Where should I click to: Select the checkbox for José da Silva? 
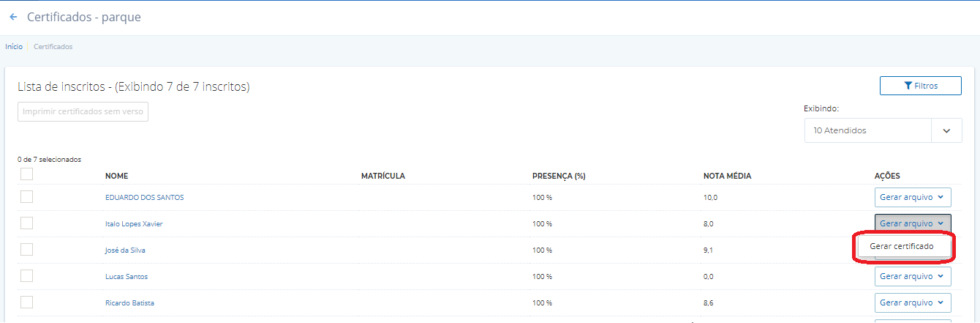pos(27,250)
